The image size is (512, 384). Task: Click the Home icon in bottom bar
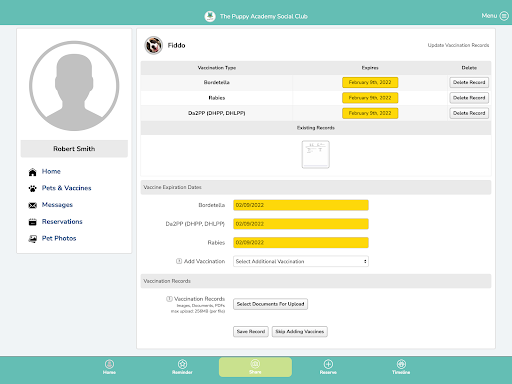click(x=109, y=364)
